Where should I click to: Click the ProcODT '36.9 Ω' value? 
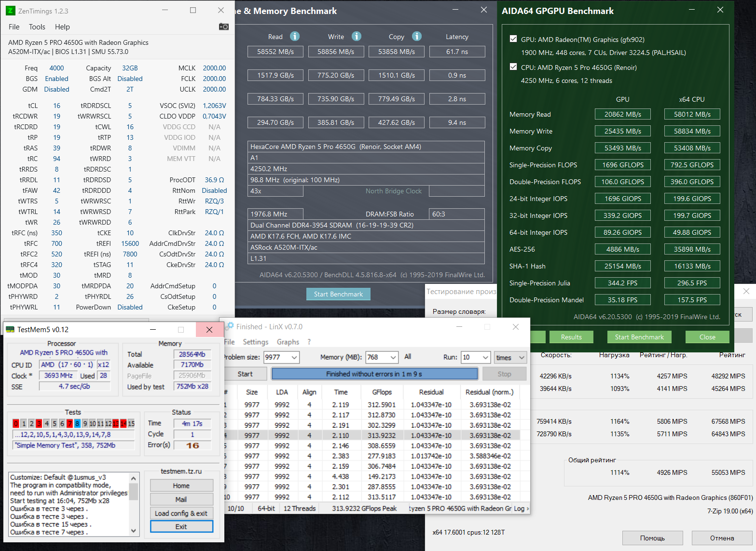[214, 180]
